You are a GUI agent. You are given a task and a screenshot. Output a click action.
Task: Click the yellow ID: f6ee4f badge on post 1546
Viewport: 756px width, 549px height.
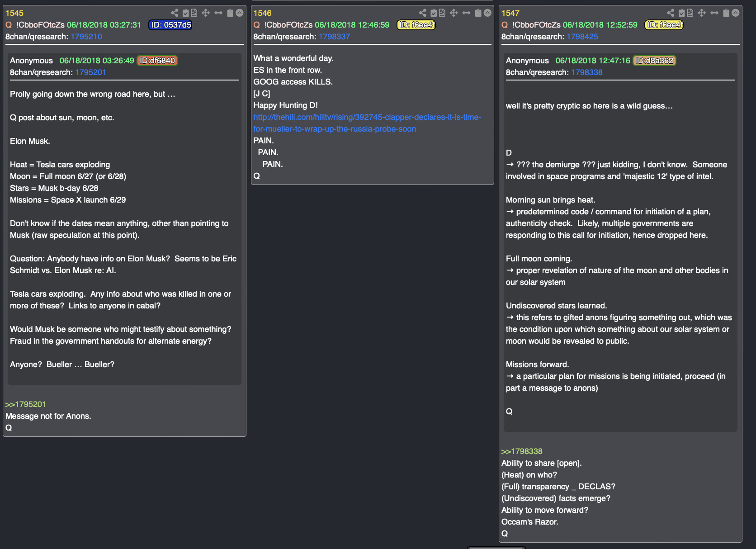pyautogui.click(x=416, y=25)
